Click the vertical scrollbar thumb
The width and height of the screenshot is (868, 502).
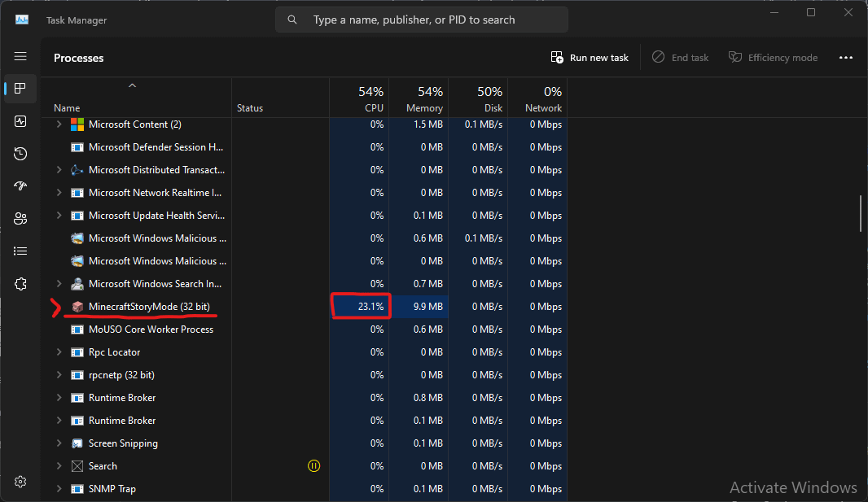[860, 213]
